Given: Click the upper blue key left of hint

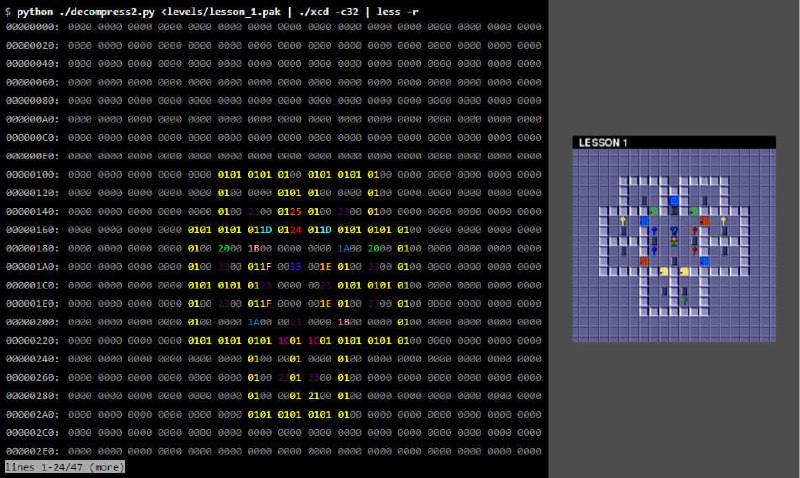Looking at the screenshot, I should click(654, 231).
